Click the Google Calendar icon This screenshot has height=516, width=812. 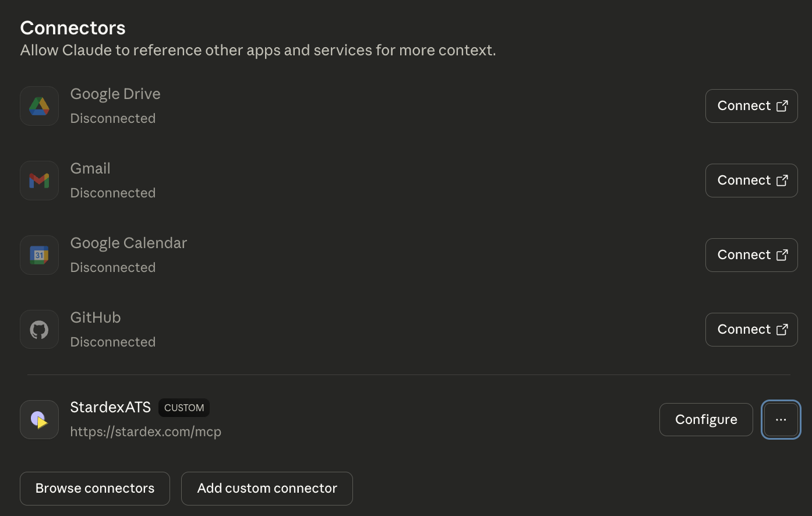(x=39, y=255)
